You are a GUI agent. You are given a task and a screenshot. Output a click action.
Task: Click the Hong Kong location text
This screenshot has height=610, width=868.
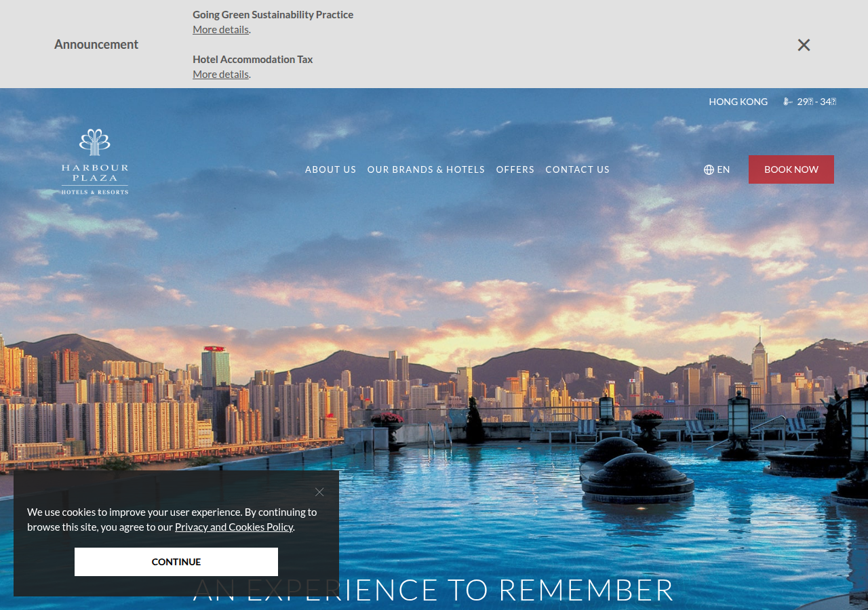pyautogui.click(x=738, y=102)
